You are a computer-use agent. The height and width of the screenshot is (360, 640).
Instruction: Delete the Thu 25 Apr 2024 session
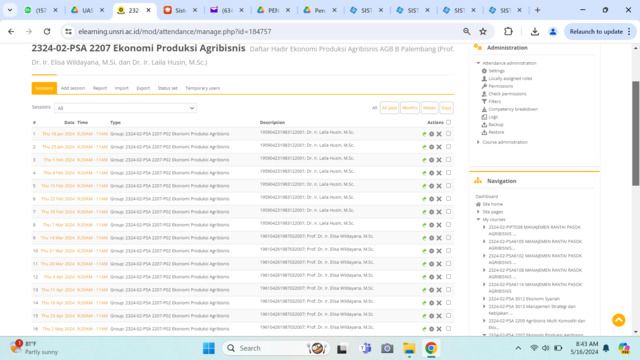click(439, 316)
